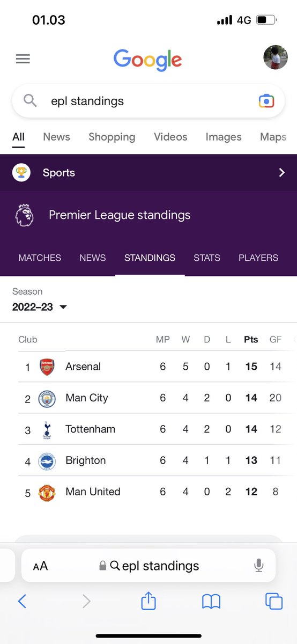Image resolution: width=297 pixels, height=644 pixels.
Task: Tap the Premier League lion logo
Action: (24, 215)
